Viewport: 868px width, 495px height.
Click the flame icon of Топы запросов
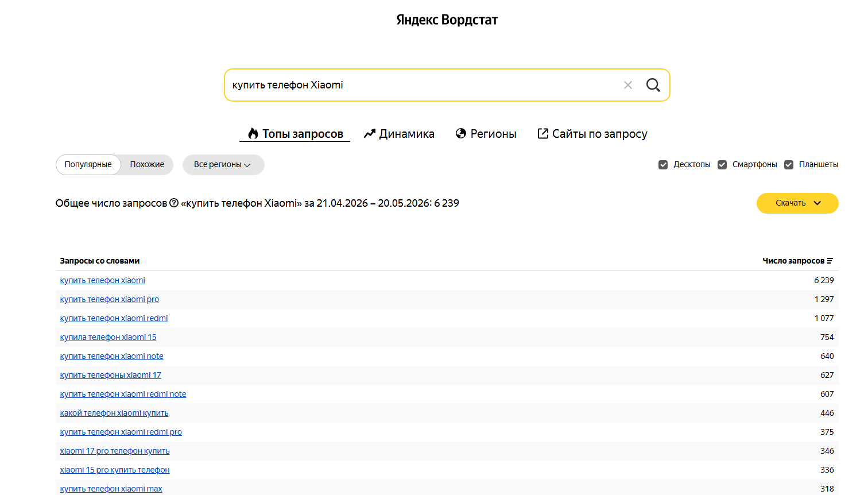coord(253,133)
